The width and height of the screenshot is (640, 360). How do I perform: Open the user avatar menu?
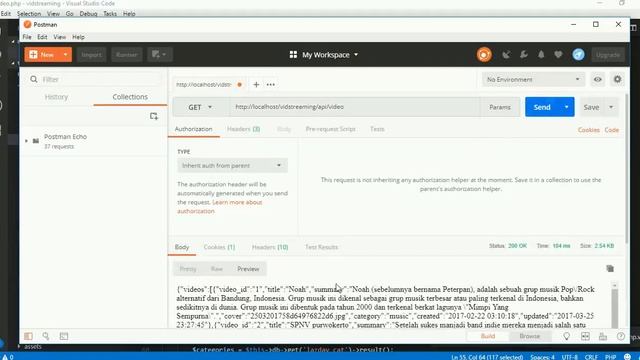[578, 54]
